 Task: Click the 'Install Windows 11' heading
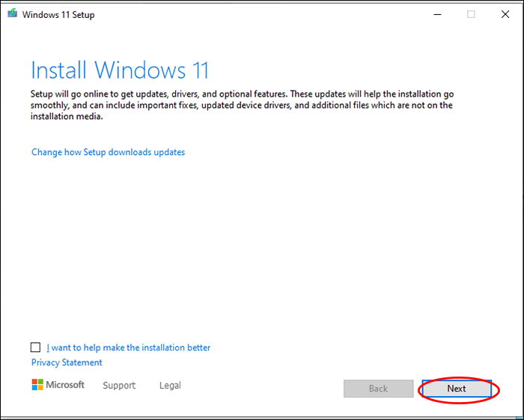point(120,70)
